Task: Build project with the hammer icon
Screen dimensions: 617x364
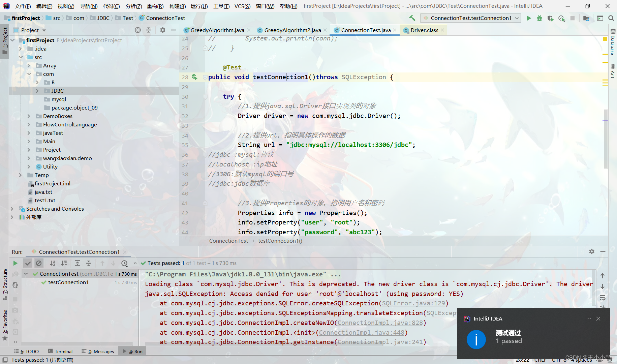Action: (x=412, y=18)
